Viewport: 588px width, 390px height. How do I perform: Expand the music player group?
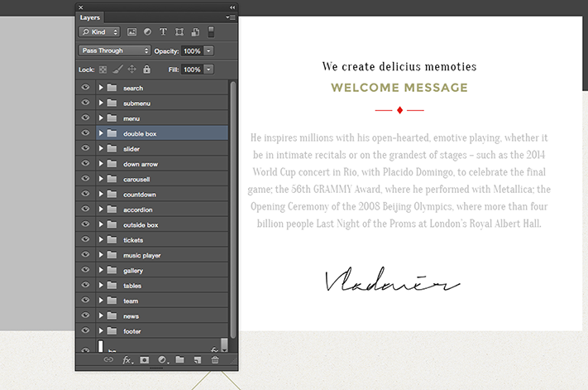(101, 255)
